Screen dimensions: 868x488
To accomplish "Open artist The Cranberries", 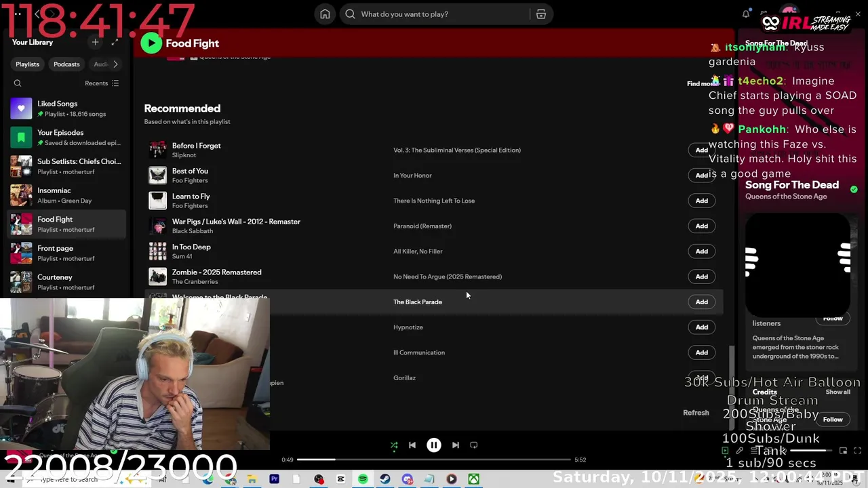I will [x=195, y=282].
